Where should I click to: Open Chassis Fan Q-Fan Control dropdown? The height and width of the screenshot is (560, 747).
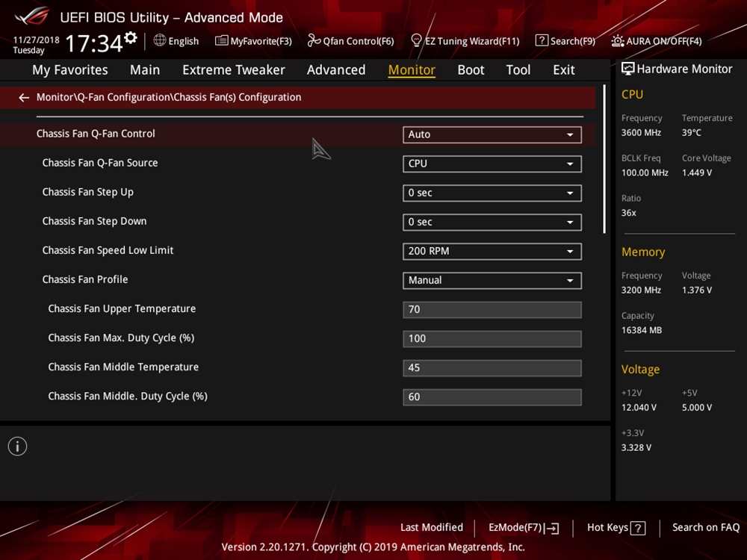click(492, 134)
